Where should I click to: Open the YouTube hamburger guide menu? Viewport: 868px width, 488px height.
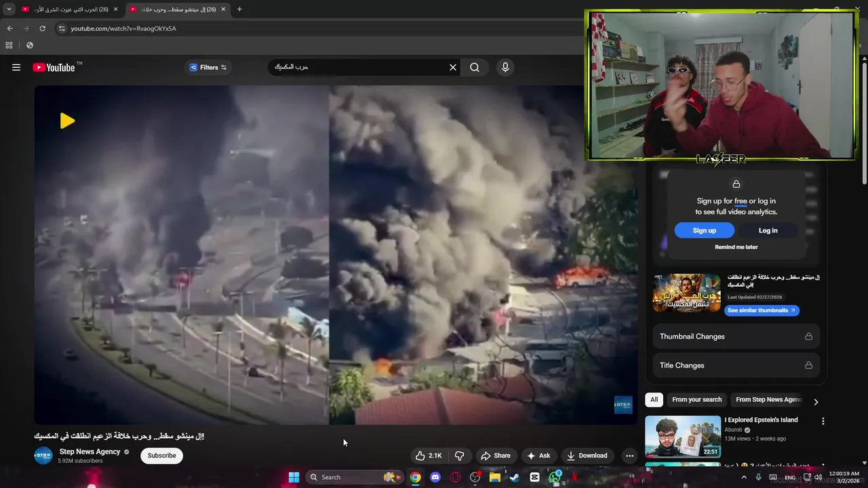tap(16, 67)
